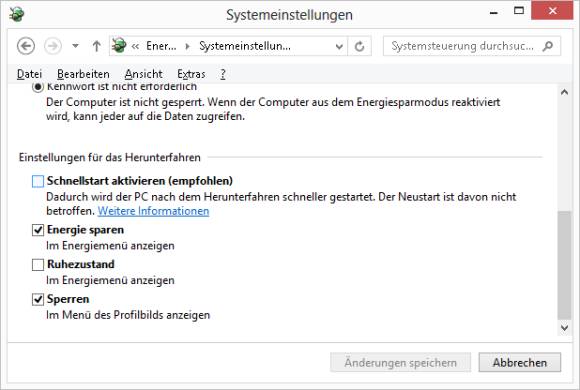Click the Abbrechen button
The width and height of the screenshot is (580, 390).
point(520,362)
